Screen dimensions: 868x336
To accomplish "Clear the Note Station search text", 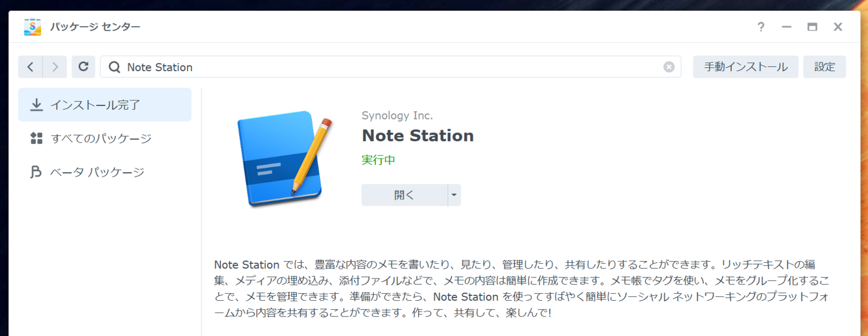I will pos(669,67).
